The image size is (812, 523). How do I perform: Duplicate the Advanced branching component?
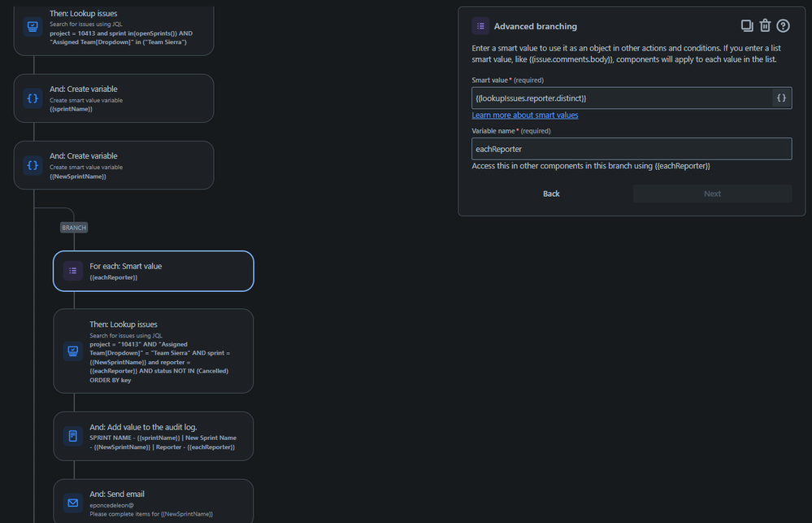[x=746, y=25]
